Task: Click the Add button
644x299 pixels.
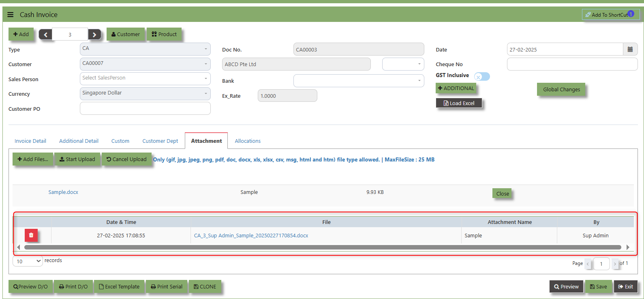Action: [x=21, y=34]
